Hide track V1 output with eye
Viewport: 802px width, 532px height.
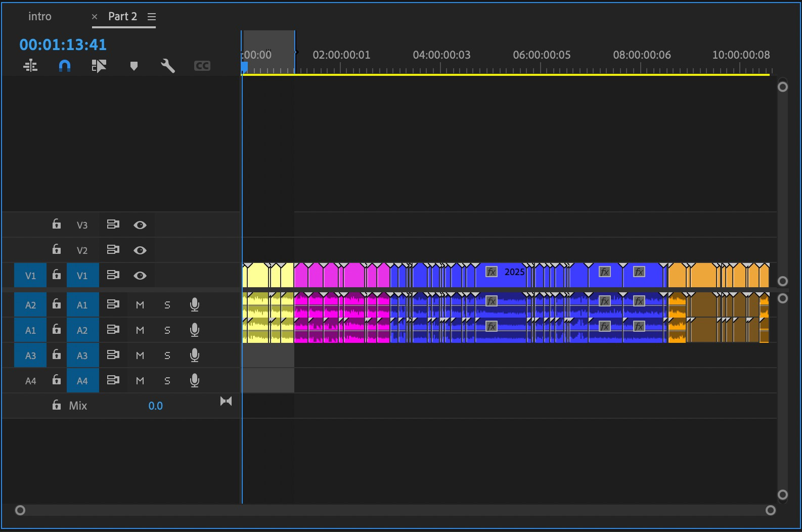tap(140, 276)
